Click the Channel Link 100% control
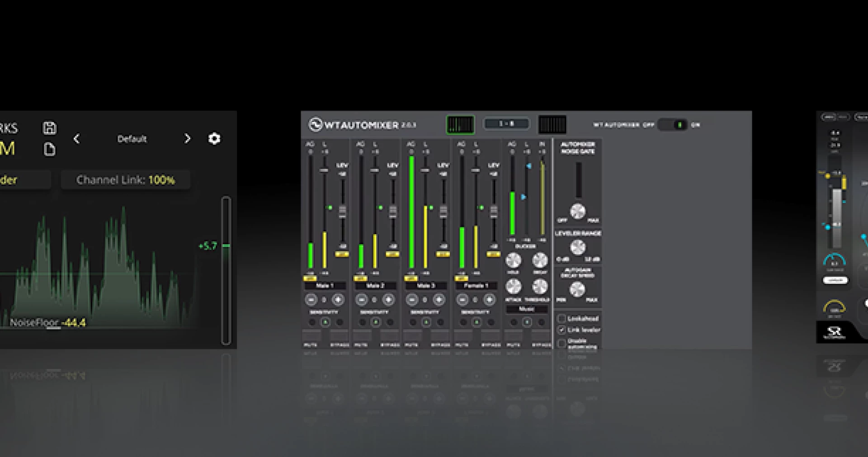 click(125, 180)
